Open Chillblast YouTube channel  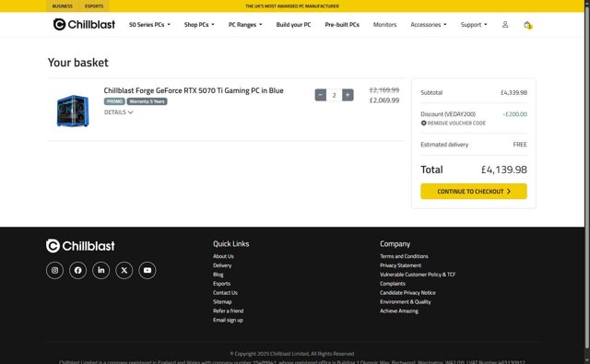click(147, 270)
